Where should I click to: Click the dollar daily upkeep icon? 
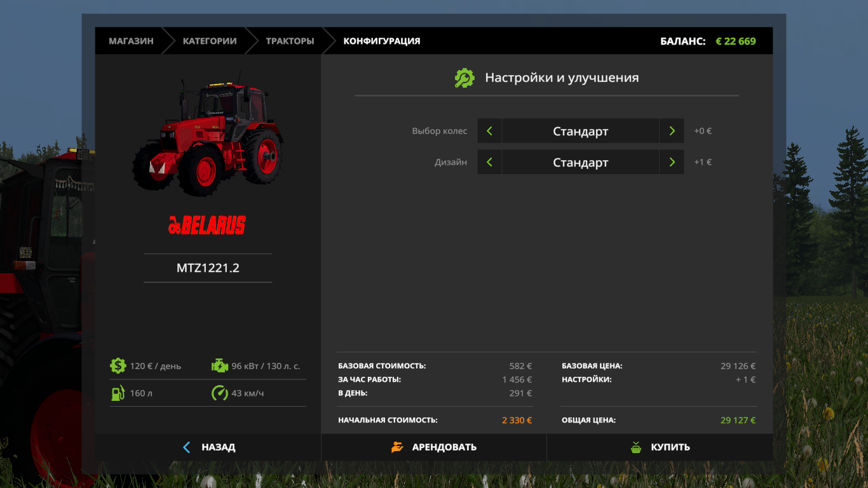(x=118, y=365)
